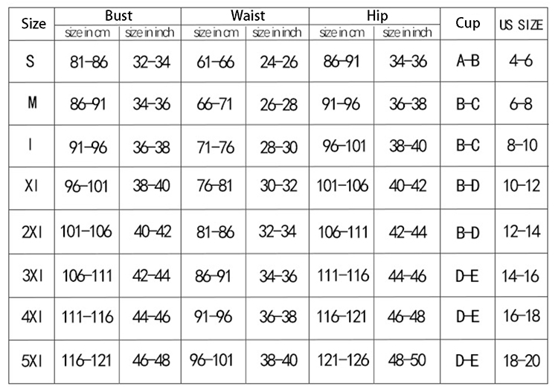
Task: Select US size 18-20 cell
Action: (x=521, y=360)
